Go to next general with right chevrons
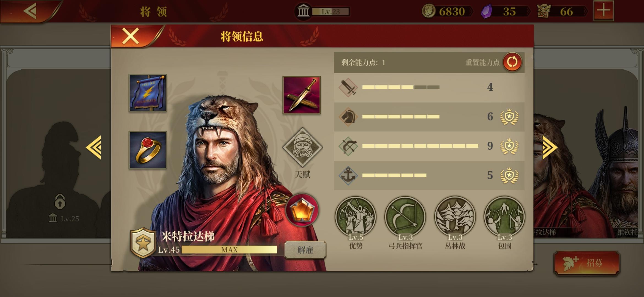Image resolution: width=644 pixels, height=297 pixels. click(x=550, y=147)
